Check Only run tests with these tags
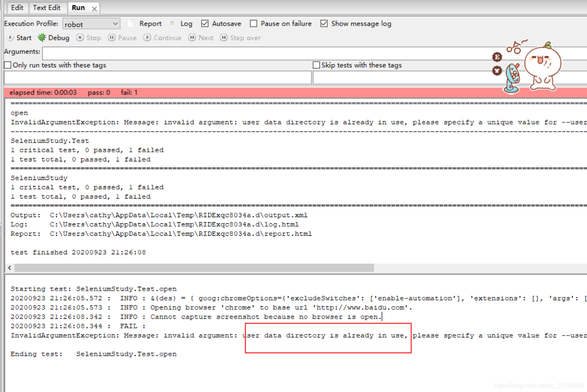The image size is (587, 392). 7,65
